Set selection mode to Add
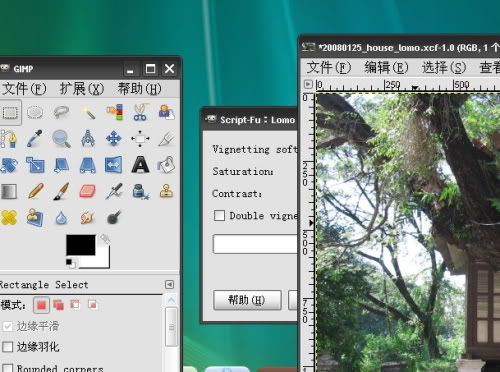The width and height of the screenshot is (500, 372). pos(58,305)
